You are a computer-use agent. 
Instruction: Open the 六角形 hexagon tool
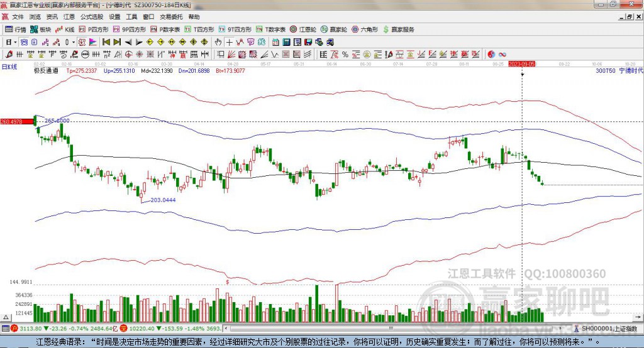click(365, 30)
